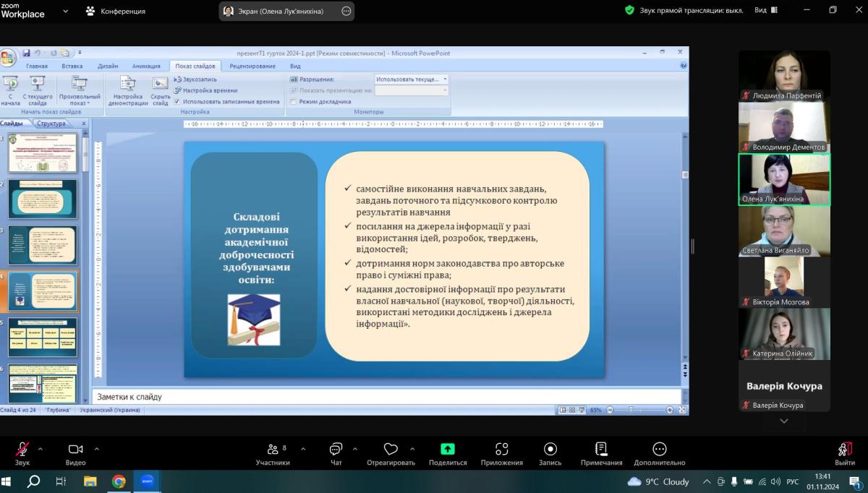Expand the Разрешение resolution dropdown

coord(445,79)
